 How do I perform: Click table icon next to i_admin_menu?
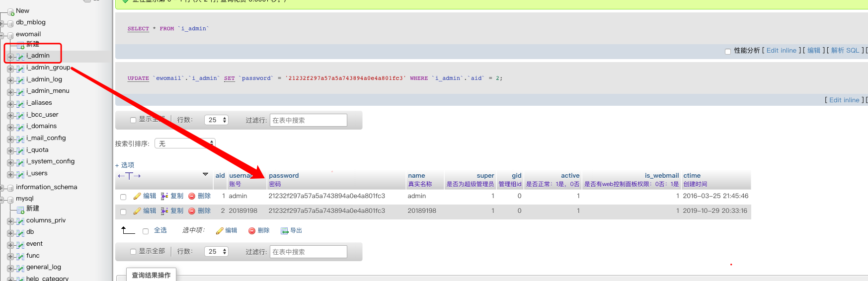[20, 92]
